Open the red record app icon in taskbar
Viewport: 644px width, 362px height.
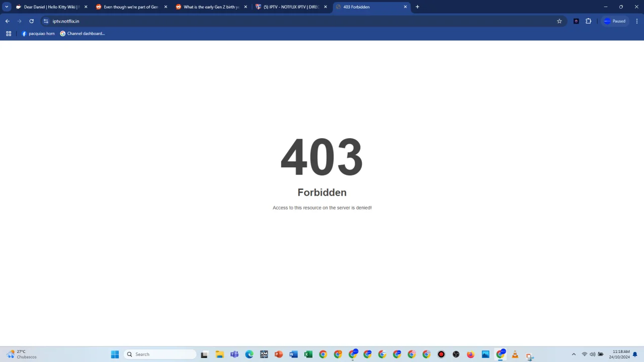click(441, 354)
